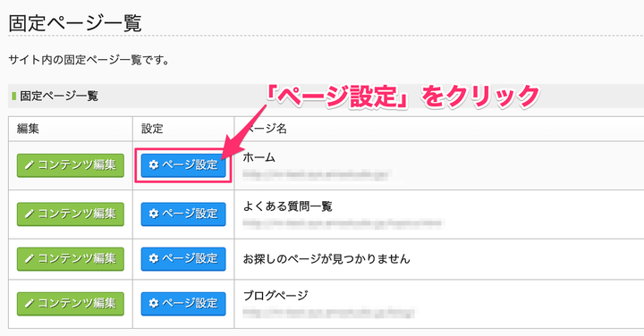
Task: Edit contents of ブログページ
Action: point(71,304)
